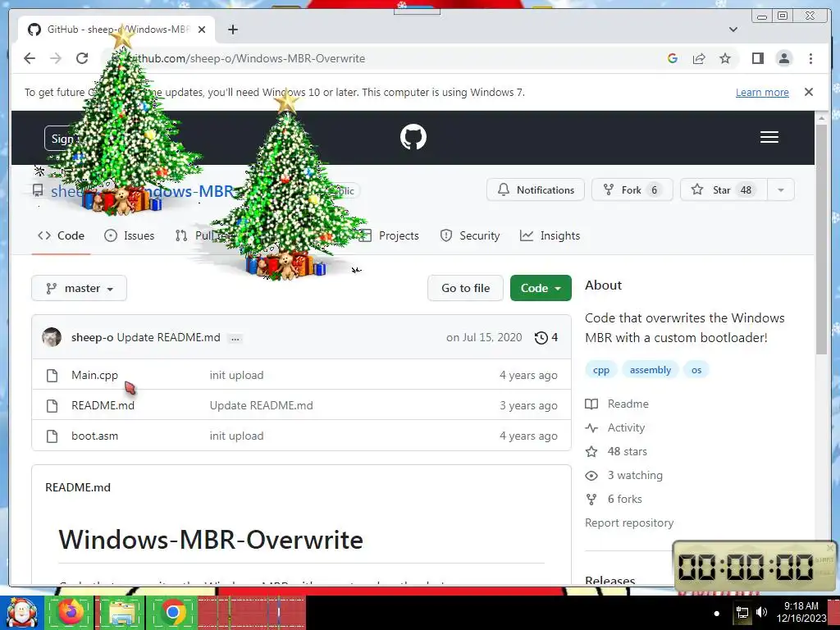
Task: Click sheep-o author avatar thumbnail
Action: coord(52,337)
